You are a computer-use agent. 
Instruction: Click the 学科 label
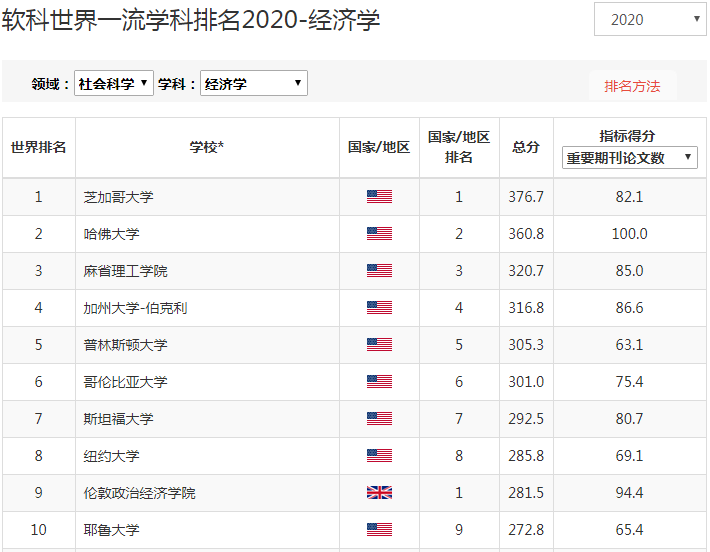coord(176,84)
